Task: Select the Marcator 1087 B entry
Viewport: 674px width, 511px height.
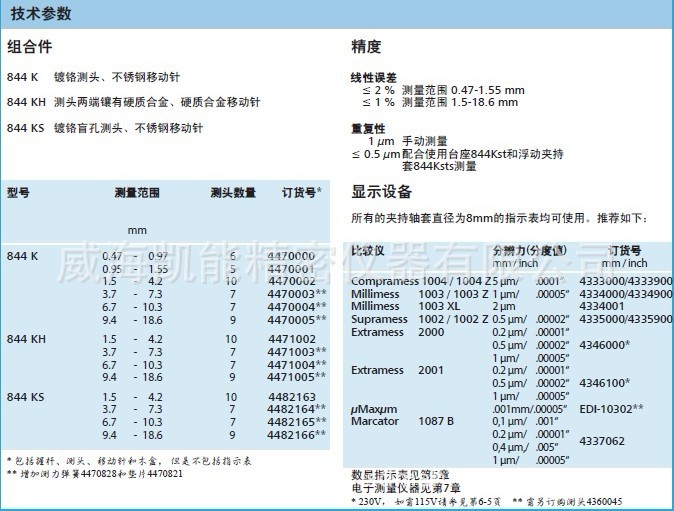Action: tap(402, 421)
